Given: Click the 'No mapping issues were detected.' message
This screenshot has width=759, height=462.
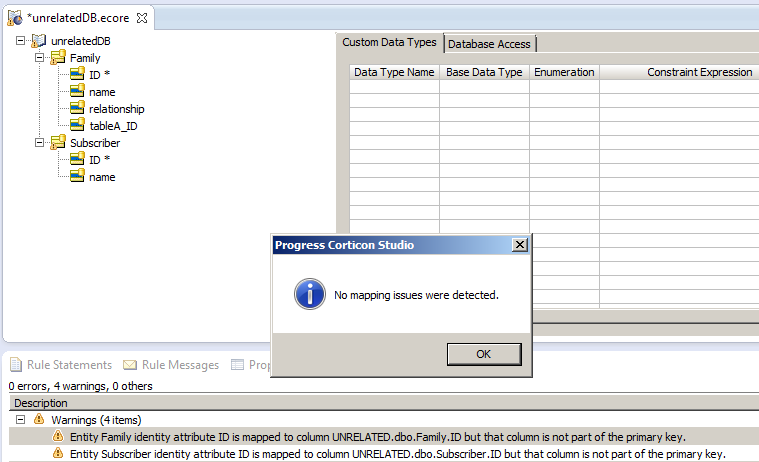Looking at the screenshot, I should click(x=416, y=295).
